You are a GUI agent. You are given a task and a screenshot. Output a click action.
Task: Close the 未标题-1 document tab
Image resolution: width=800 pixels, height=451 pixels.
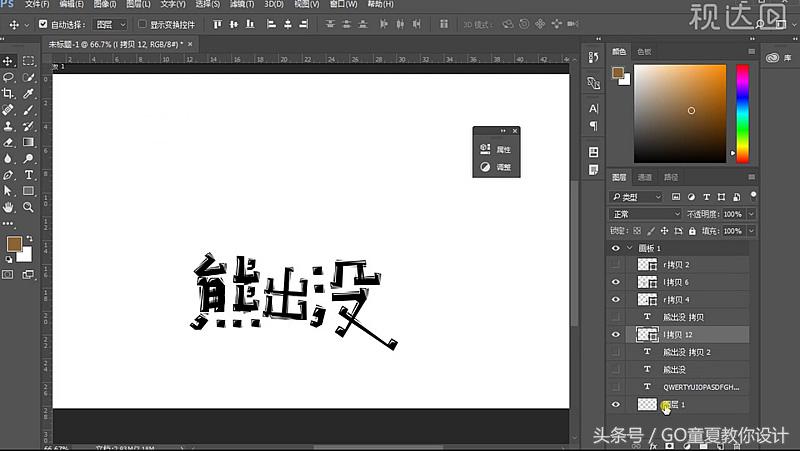[190, 44]
